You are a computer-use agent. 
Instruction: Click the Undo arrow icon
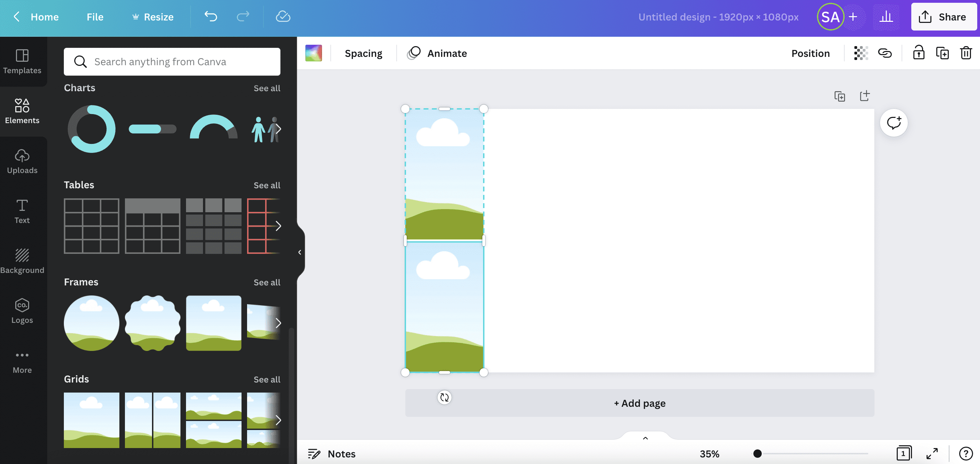[210, 17]
